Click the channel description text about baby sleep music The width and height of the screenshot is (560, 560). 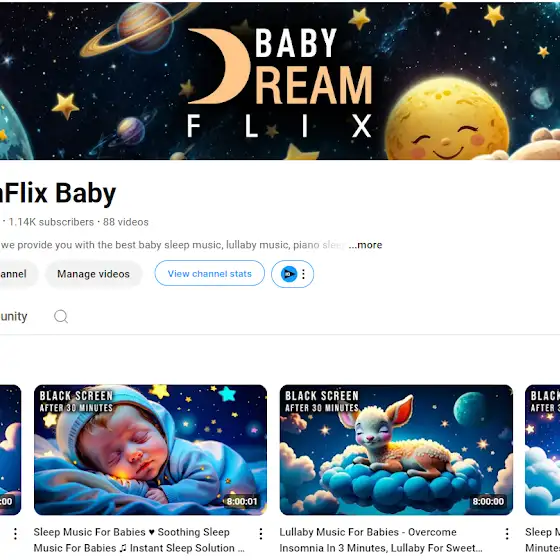click(x=173, y=245)
